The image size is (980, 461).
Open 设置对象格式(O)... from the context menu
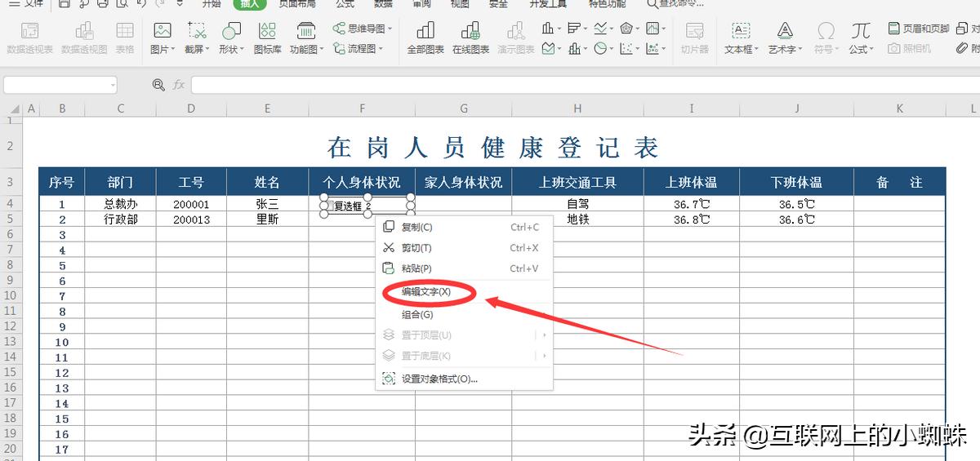[464, 379]
